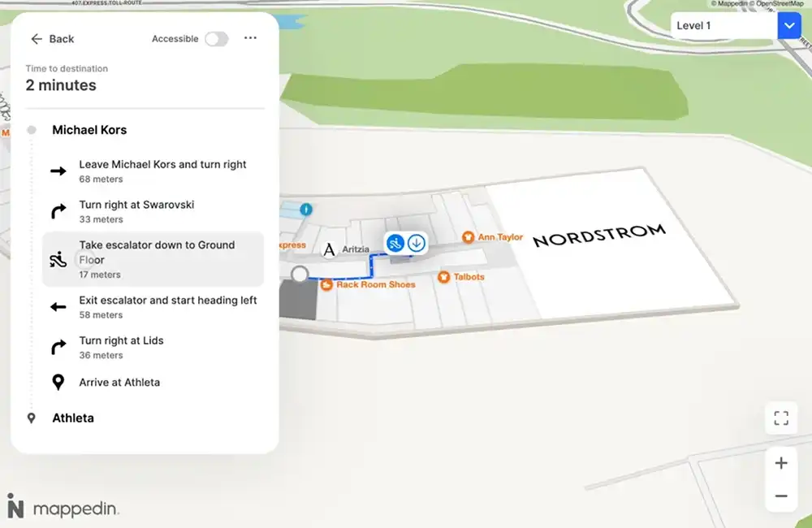This screenshot has width=812, height=528.
Task: Click the blue dropdown chevron for levels
Action: [789, 26]
